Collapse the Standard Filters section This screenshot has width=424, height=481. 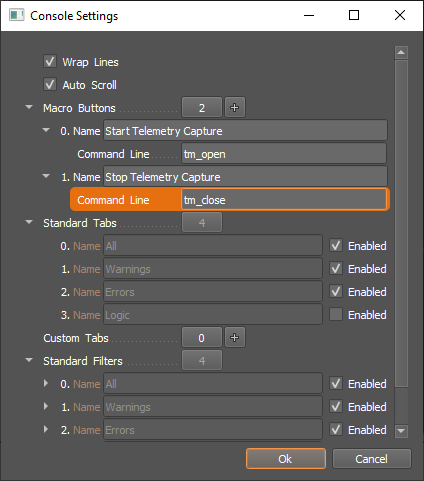tap(29, 360)
